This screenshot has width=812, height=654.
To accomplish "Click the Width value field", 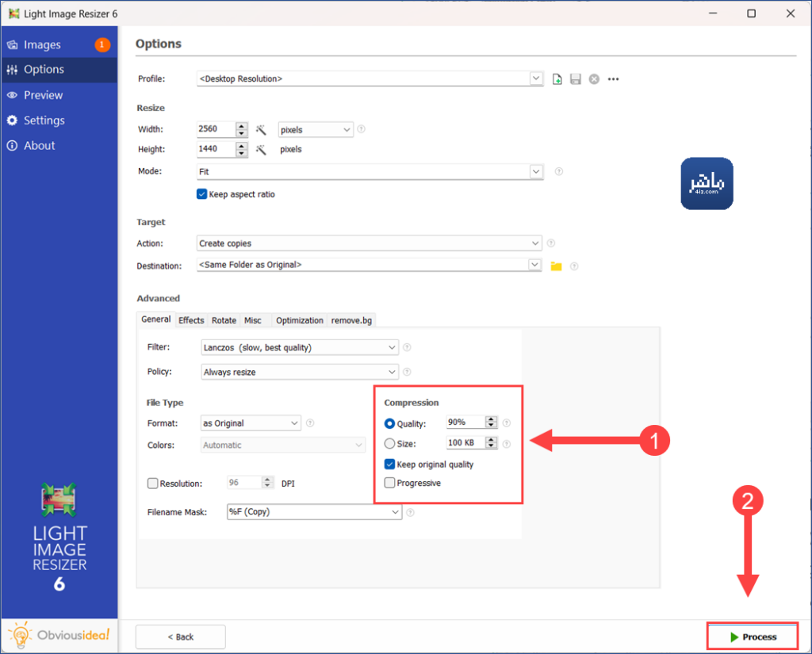I will (216, 129).
